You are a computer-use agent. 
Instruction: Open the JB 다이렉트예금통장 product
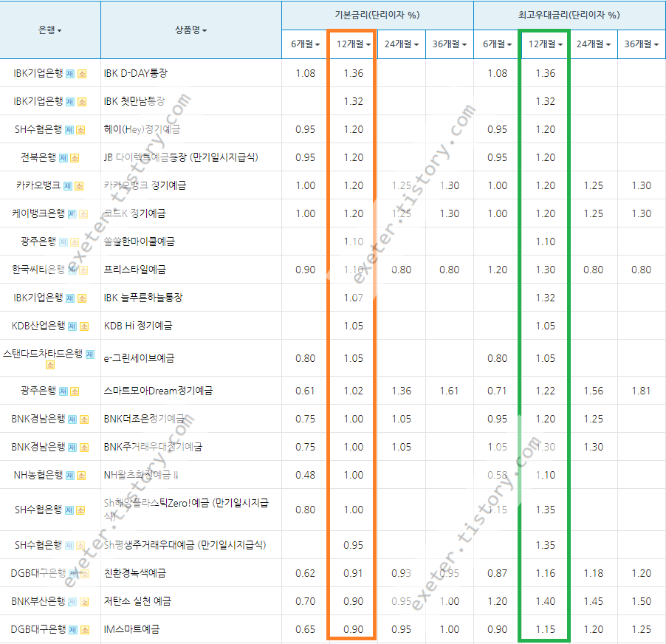click(x=182, y=157)
